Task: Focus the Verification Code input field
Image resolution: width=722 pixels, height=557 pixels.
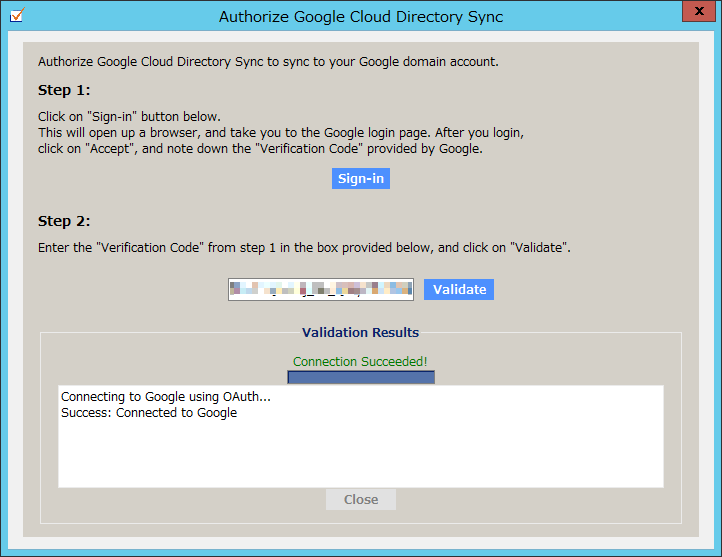Action: click(x=321, y=290)
